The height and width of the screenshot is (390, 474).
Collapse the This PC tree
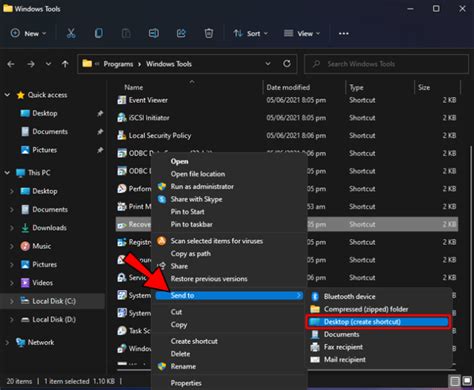click(7, 172)
